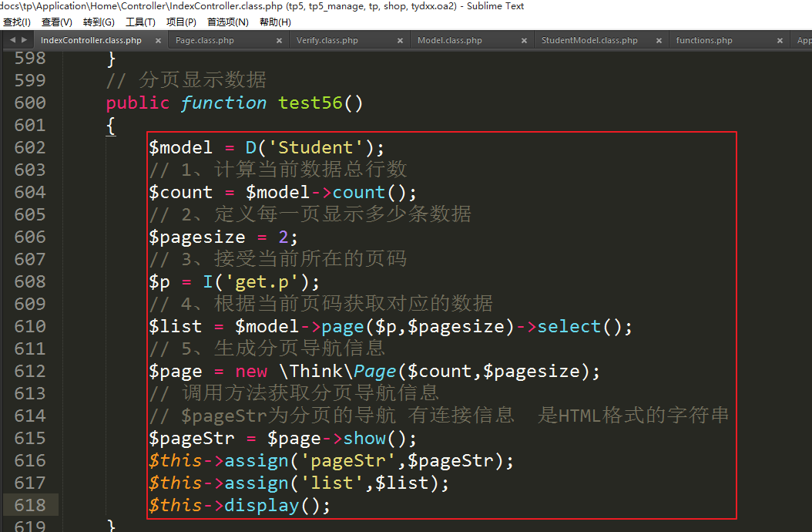This screenshot has height=532, width=812.
Task: Close the IndexController.class.php tab
Action: (159, 40)
